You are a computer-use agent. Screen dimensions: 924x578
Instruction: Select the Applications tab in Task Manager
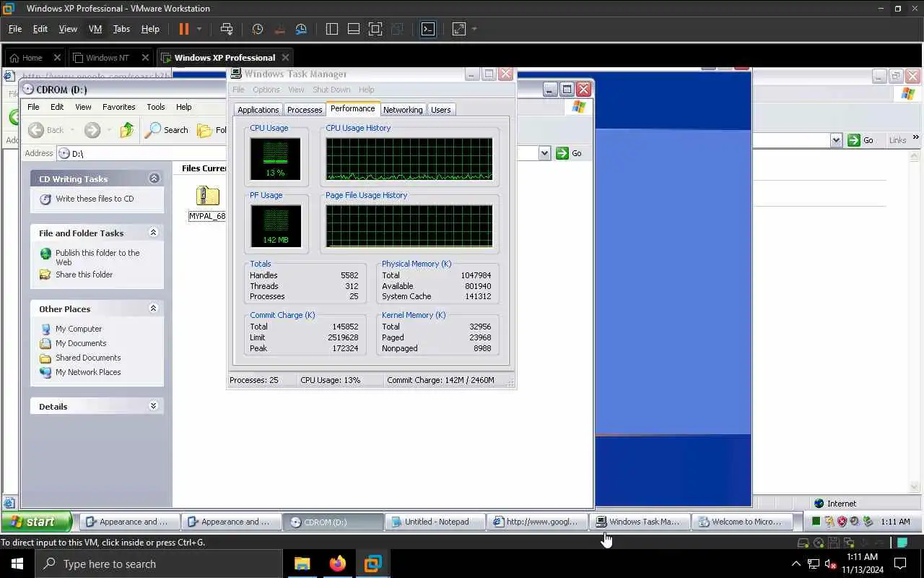[258, 110]
